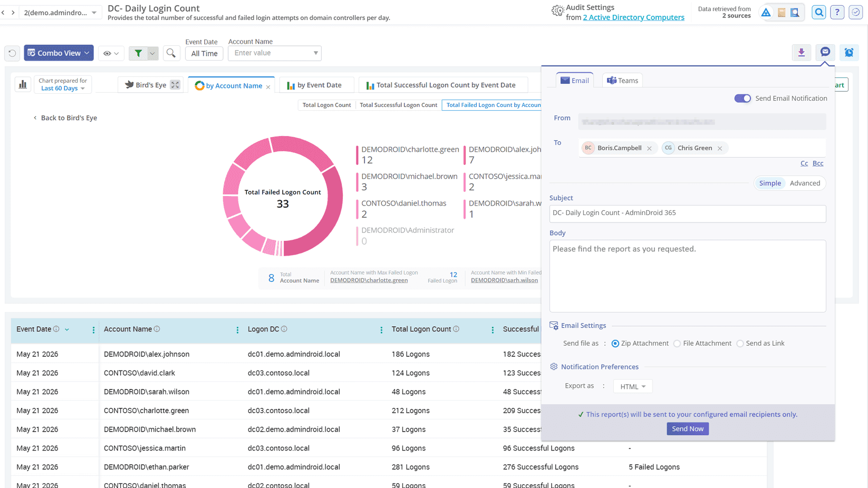This screenshot has height=488, width=868.
Task: Select the blue magnifier source icon
Action: click(x=795, y=12)
